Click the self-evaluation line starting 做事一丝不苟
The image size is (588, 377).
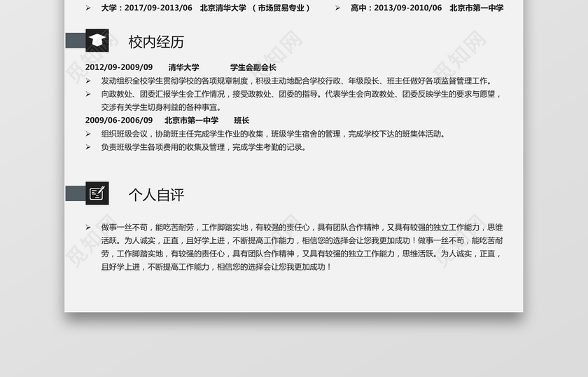tap(302, 227)
